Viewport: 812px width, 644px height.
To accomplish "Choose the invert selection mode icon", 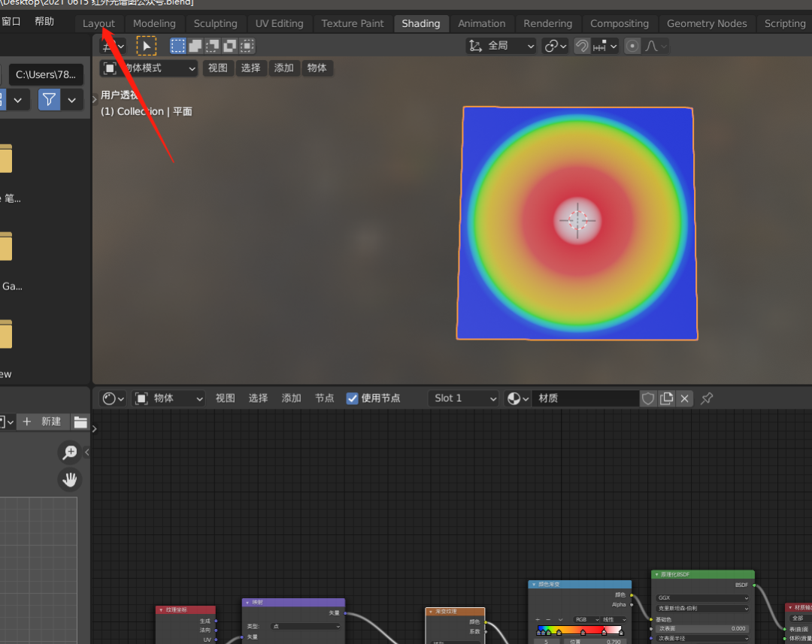I will [230, 46].
